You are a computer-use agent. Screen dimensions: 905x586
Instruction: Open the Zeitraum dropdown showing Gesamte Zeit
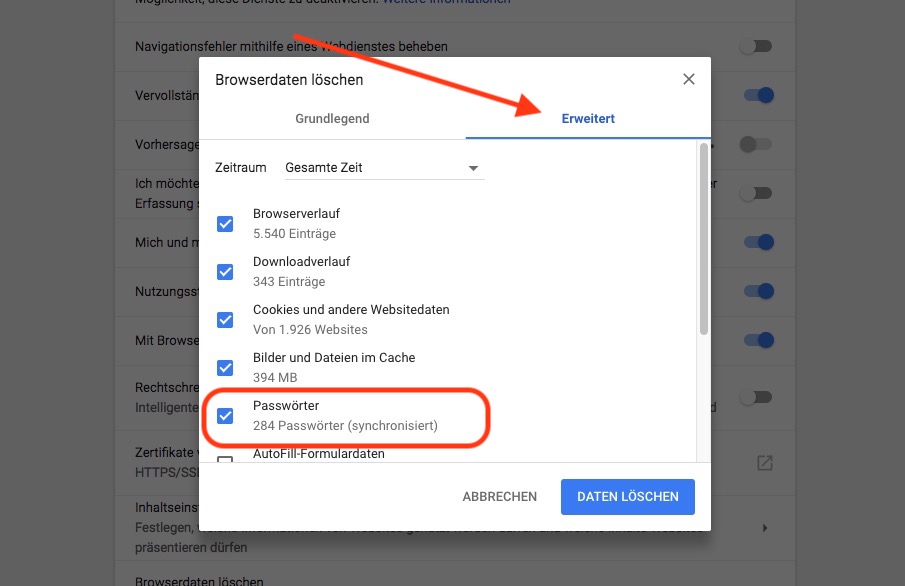[x=382, y=168]
